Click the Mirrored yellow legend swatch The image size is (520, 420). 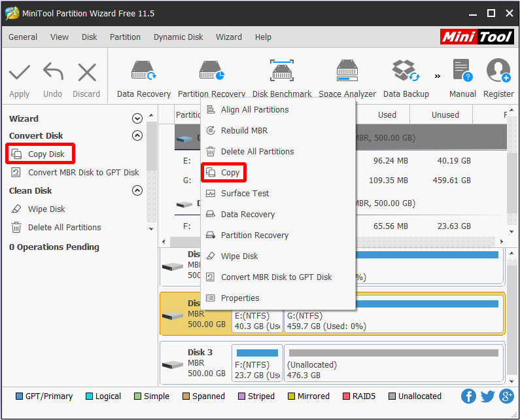pyautogui.click(x=292, y=396)
